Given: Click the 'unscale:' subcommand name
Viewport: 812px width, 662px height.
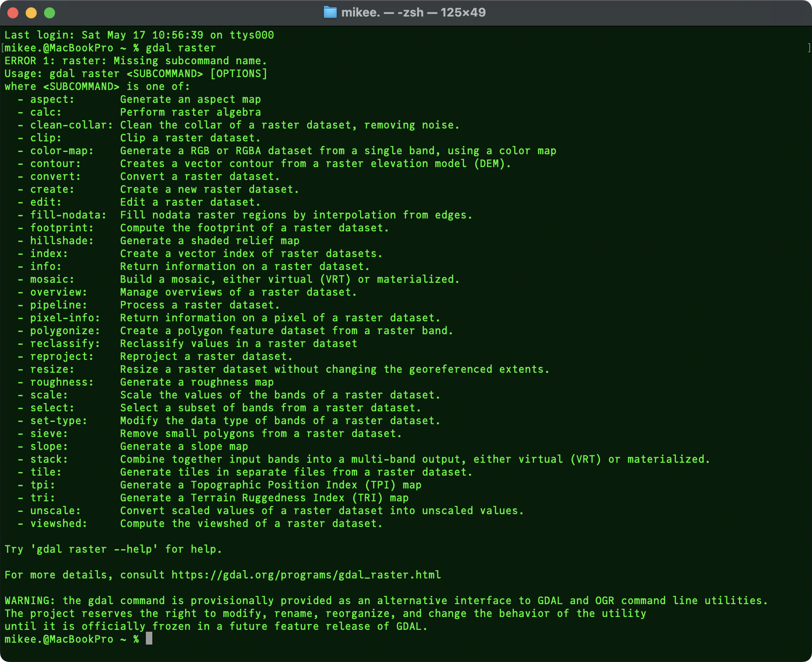Looking at the screenshot, I should click(x=56, y=511).
